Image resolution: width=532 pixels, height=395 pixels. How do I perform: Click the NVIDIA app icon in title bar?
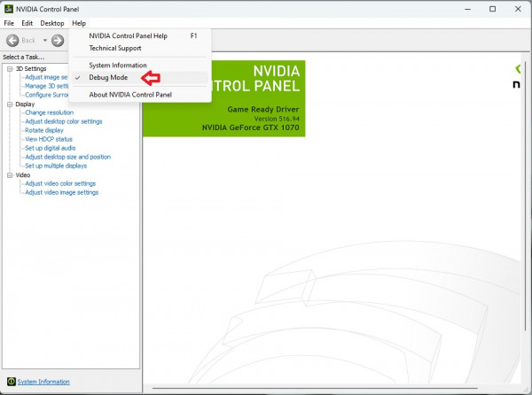pyautogui.click(x=8, y=8)
